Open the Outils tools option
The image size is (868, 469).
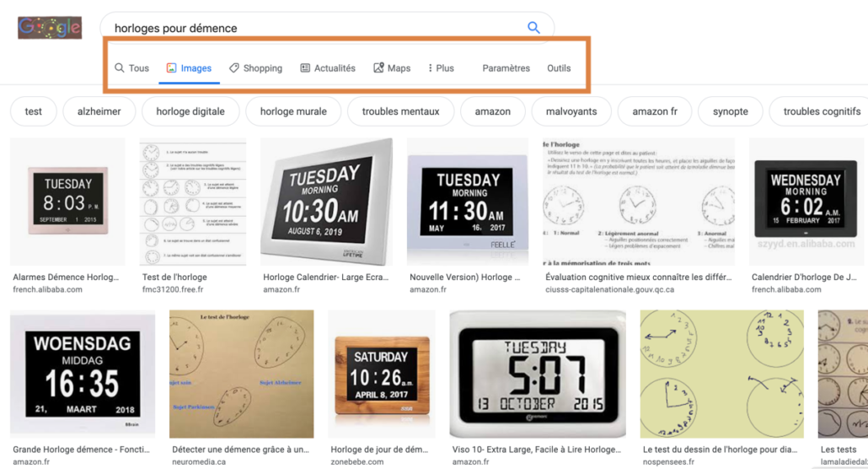[x=559, y=68]
